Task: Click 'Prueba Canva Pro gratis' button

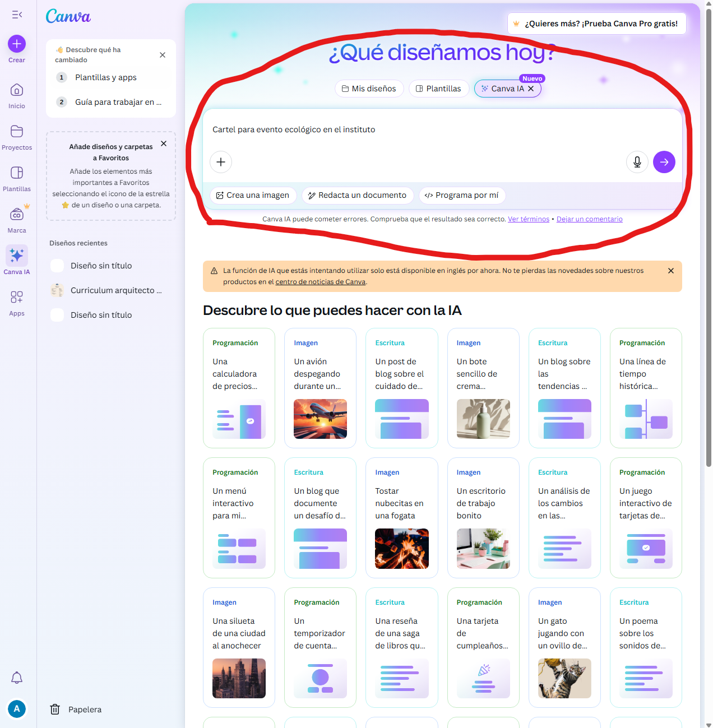Action: click(x=597, y=24)
